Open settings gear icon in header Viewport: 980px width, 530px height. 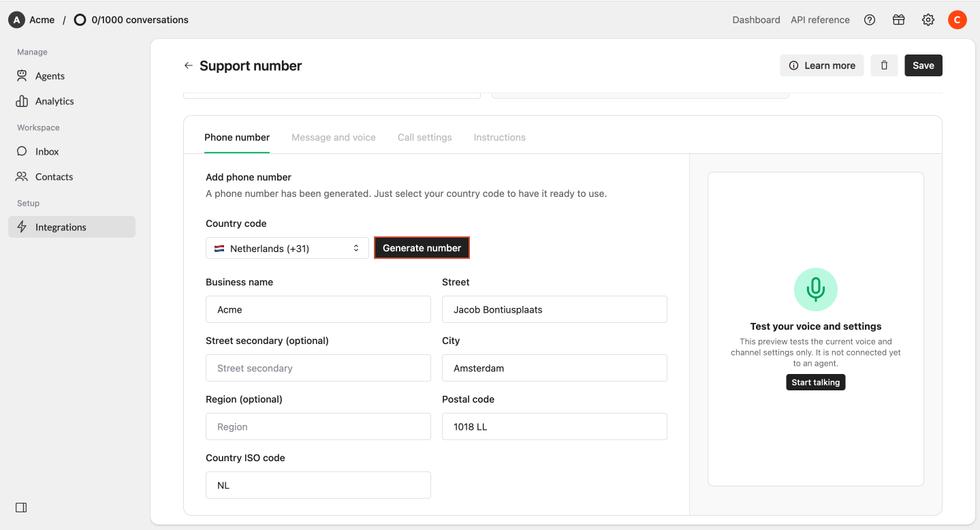(928, 20)
